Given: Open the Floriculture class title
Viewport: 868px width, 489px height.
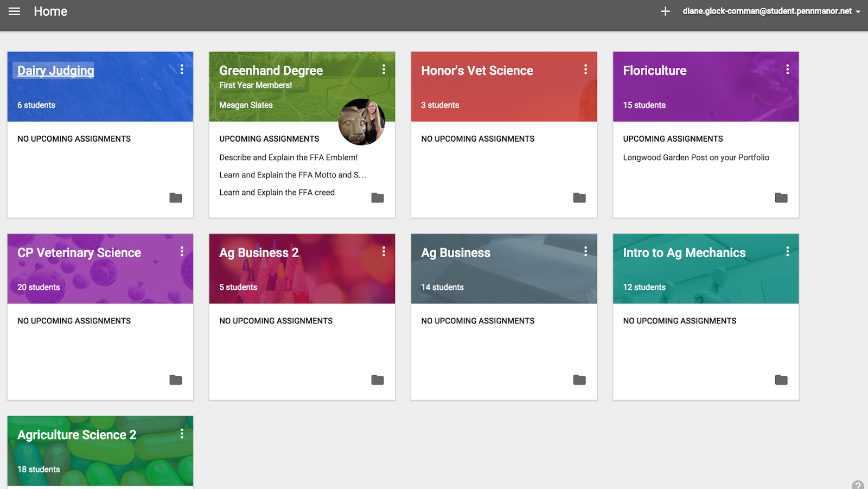Looking at the screenshot, I should tap(654, 71).
